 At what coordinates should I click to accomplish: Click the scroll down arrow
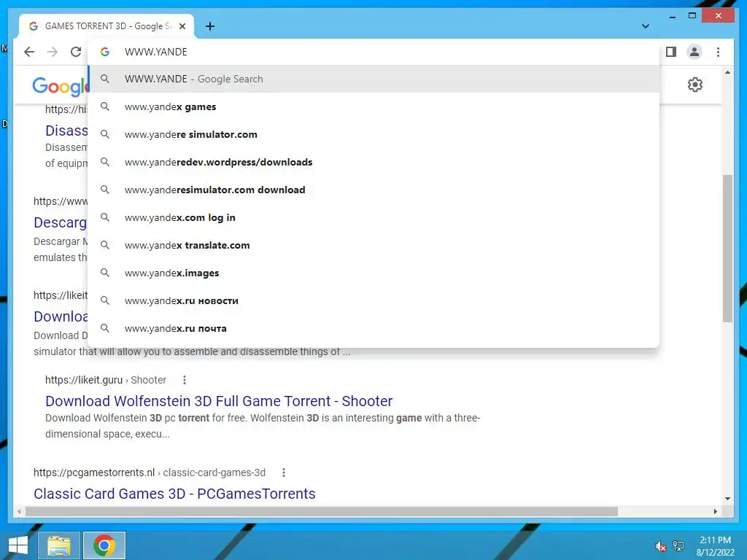pyautogui.click(x=727, y=499)
